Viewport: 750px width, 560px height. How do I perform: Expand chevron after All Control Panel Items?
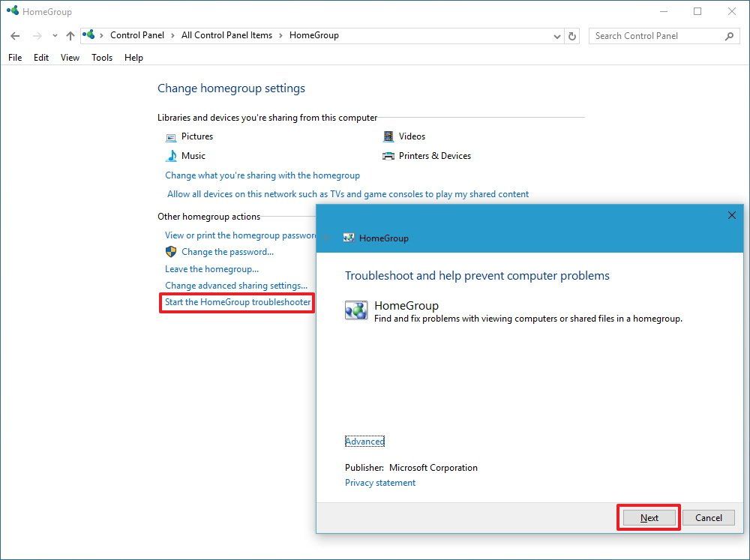pyautogui.click(x=280, y=35)
